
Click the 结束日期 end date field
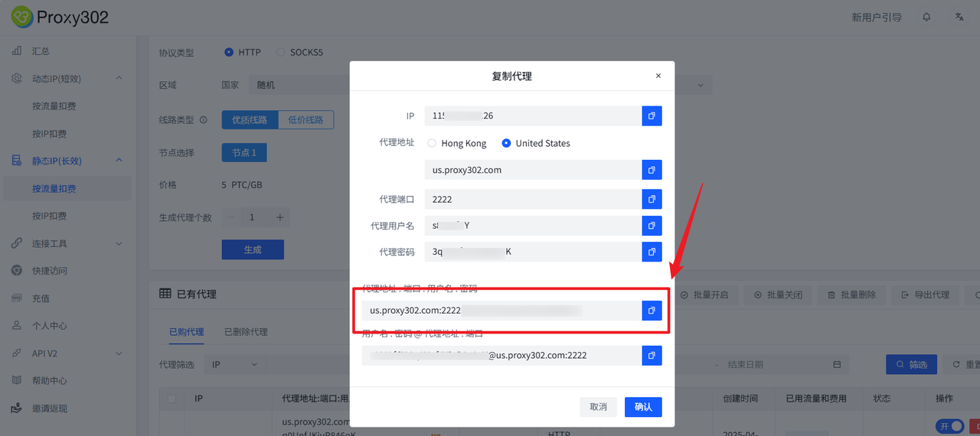pyautogui.click(x=776, y=365)
